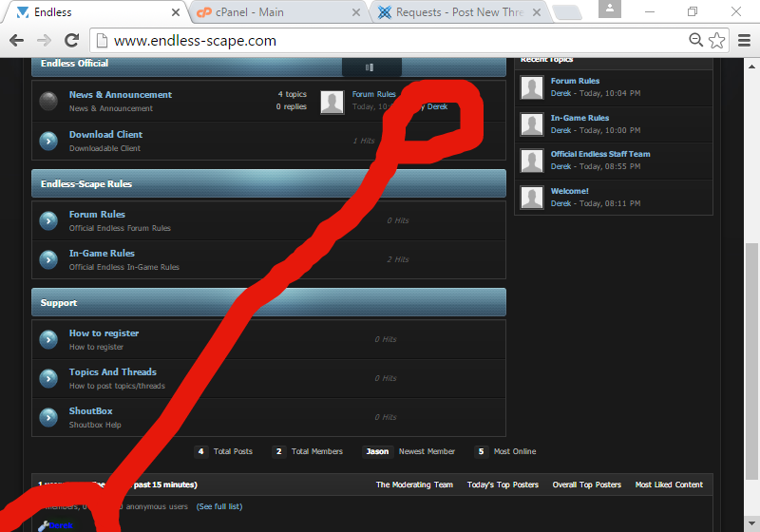
Task: Open In-Game Rules in Recent Topics sidebar
Action: point(579,118)
